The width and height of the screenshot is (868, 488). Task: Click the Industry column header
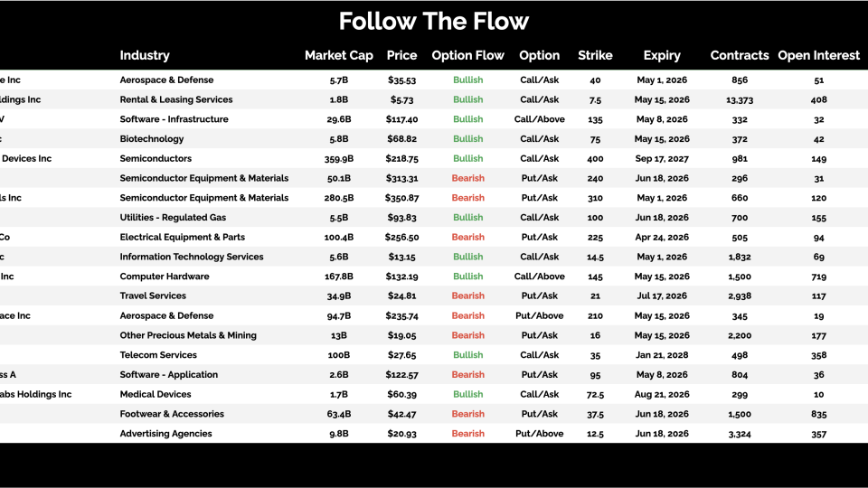coord(145,55)
